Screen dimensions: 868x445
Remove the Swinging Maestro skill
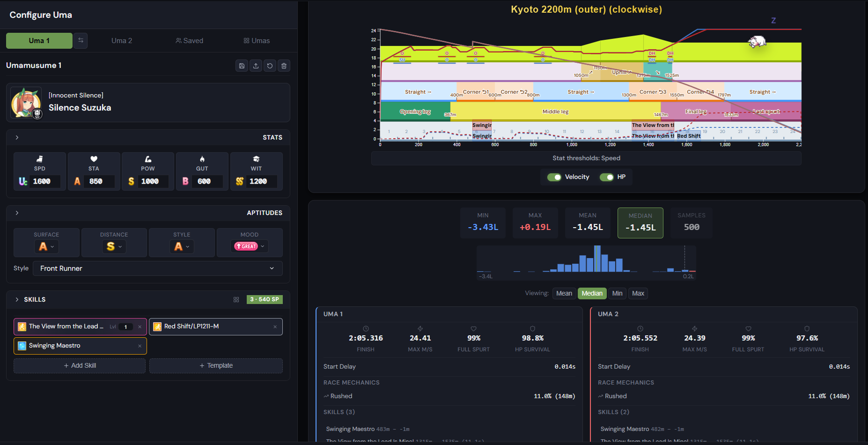tap(140, 346)
